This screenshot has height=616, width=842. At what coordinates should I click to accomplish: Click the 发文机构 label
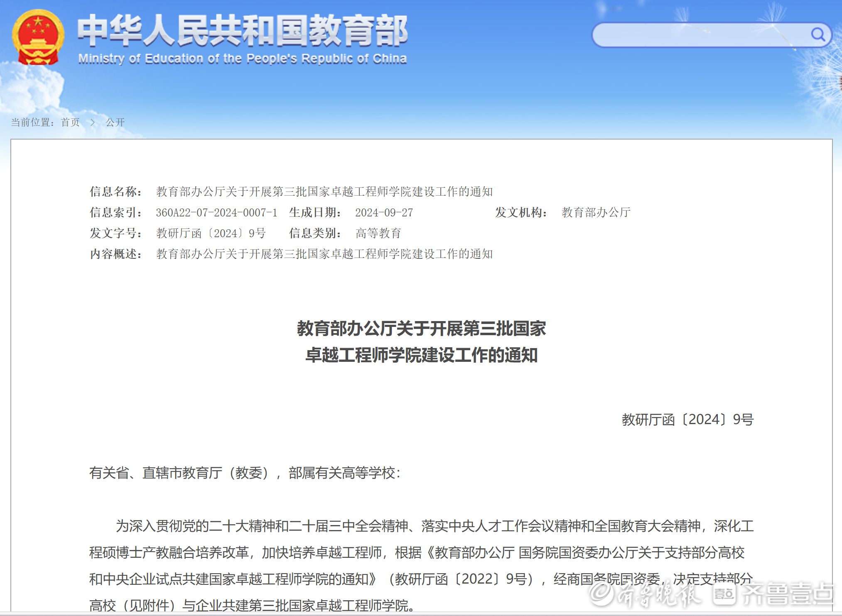[x=521, y=213]
